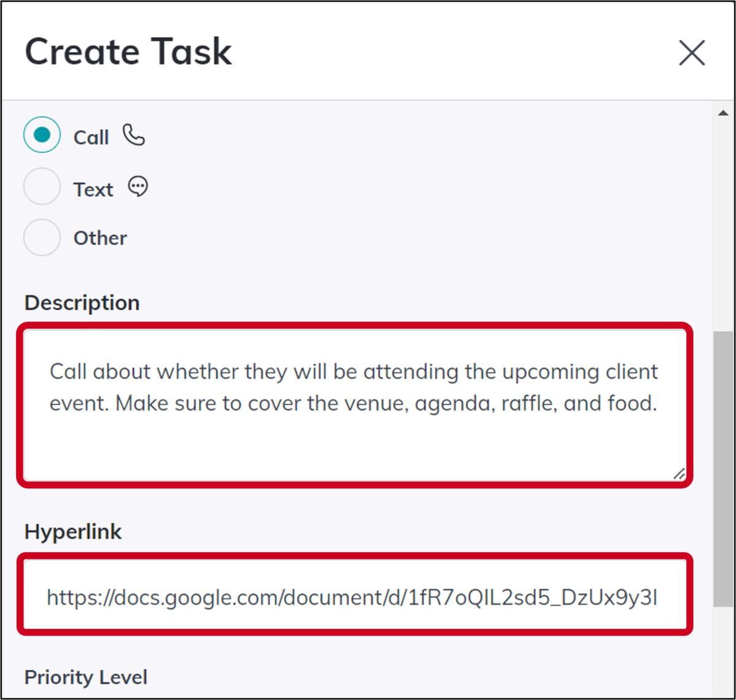
Task: Focus the Hyperlink URL input field
Action: coord(354,596)
